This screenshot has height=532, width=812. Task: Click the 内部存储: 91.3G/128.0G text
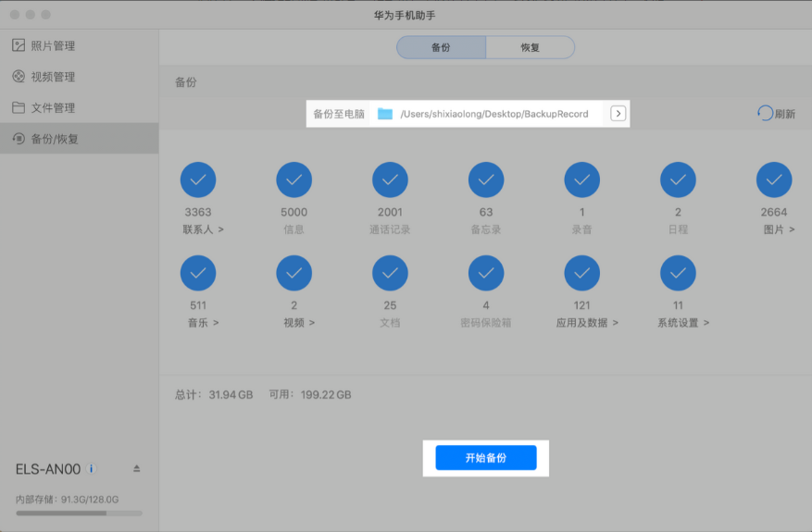coord(67,500)
